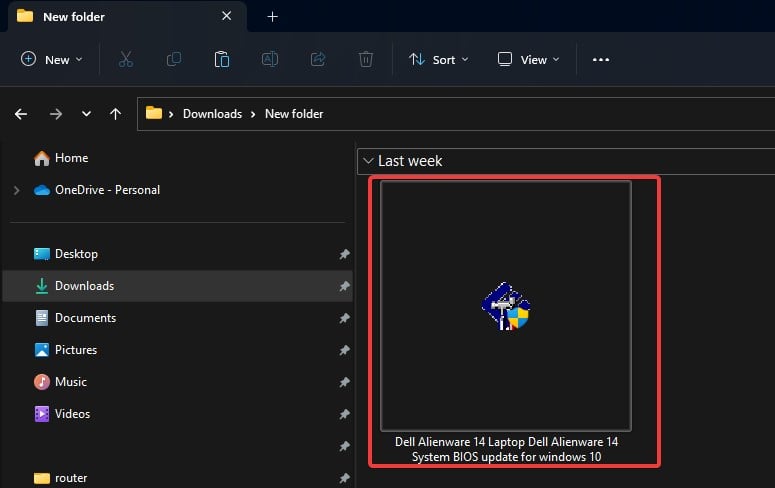Click pin icon next to router

pos(344,478)
